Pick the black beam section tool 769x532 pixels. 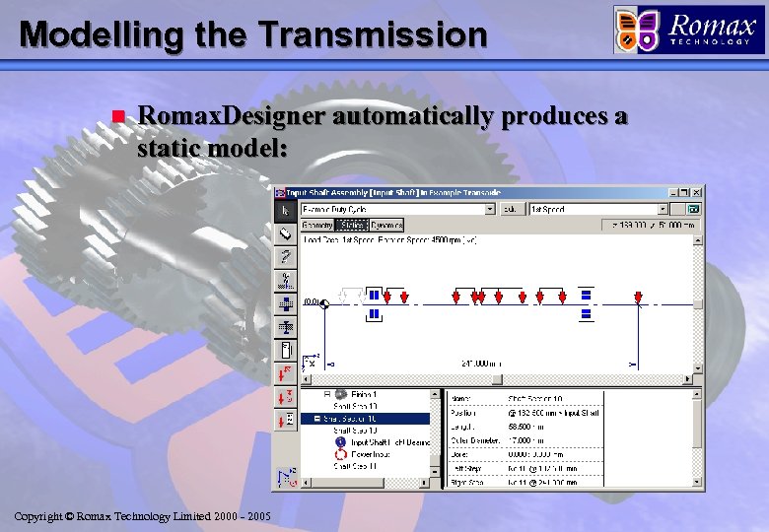286,326
